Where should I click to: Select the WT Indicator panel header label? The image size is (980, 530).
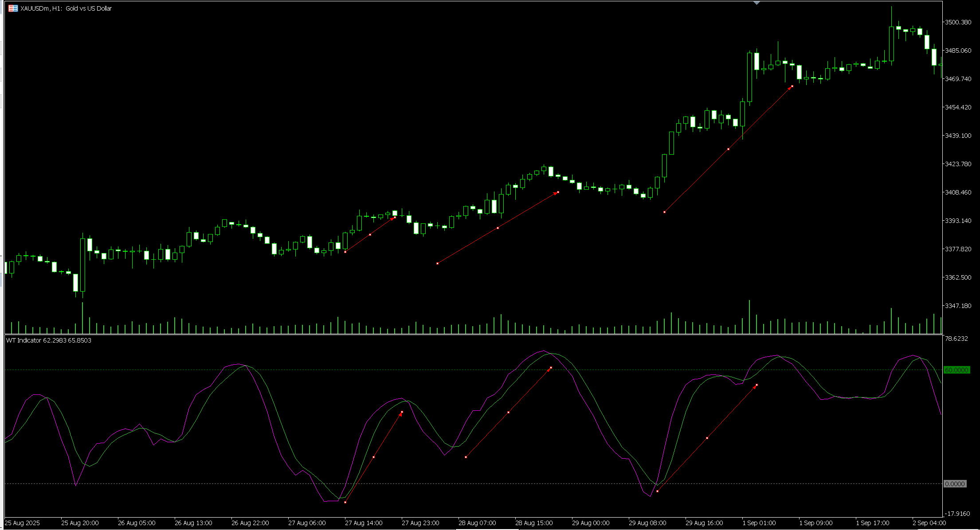(x=47, y=340)
